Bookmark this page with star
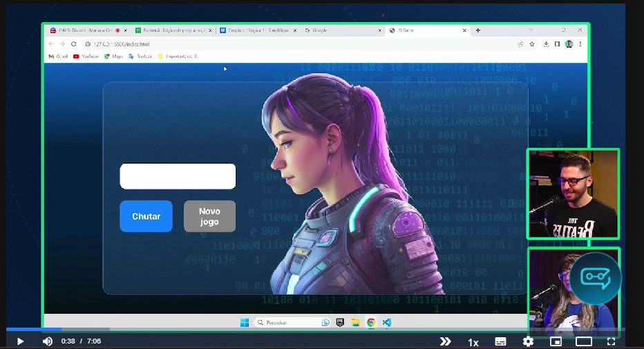Image resolution: width=644 pixels, height=349 pixels. tap(532, 44)
